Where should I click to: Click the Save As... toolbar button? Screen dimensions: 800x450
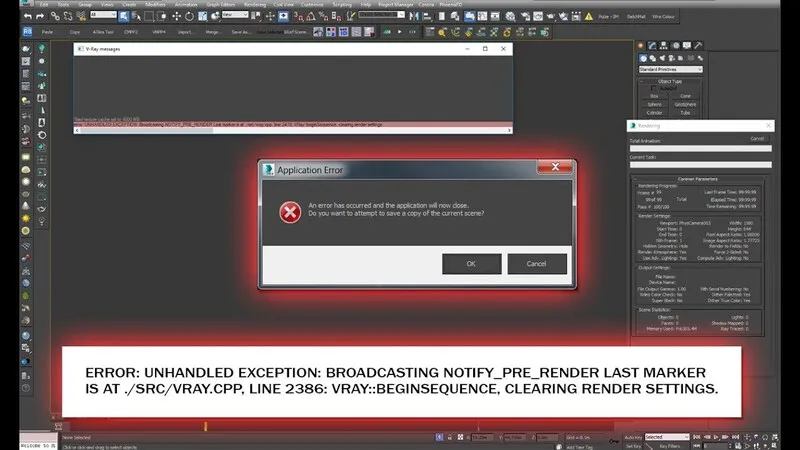click(241, 32)
